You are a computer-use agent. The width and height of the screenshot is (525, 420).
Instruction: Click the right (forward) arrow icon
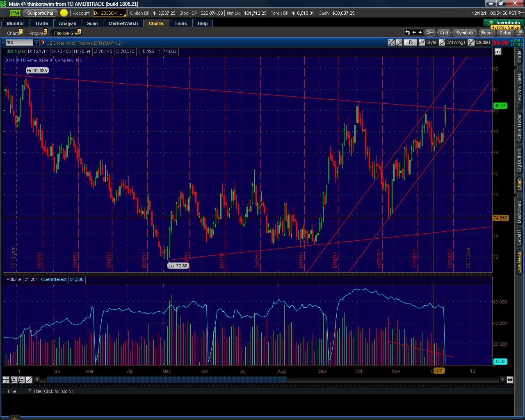tap(420, 32)
